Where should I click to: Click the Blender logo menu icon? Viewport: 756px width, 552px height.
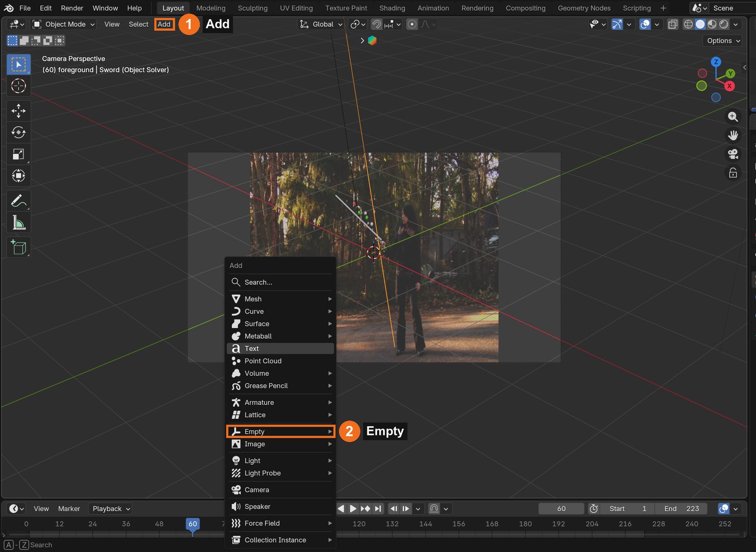(x=9, y=8)
